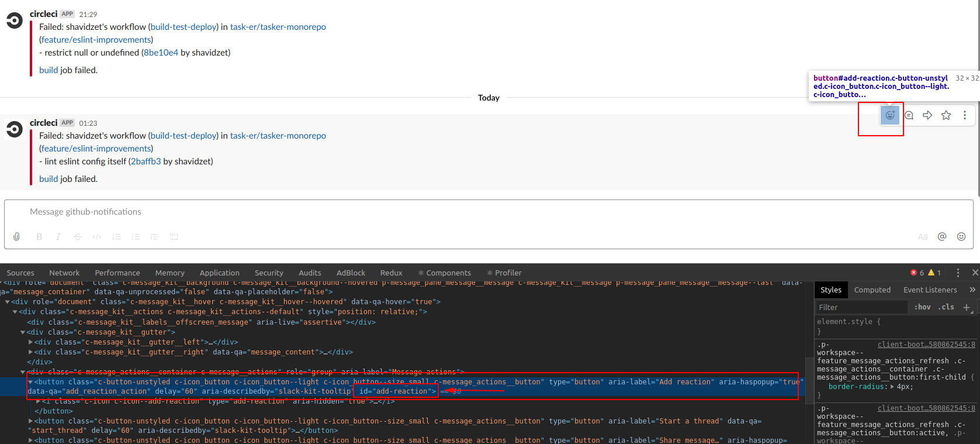
Task: Open the Memory tab
Action: click(x=170, y=273)
